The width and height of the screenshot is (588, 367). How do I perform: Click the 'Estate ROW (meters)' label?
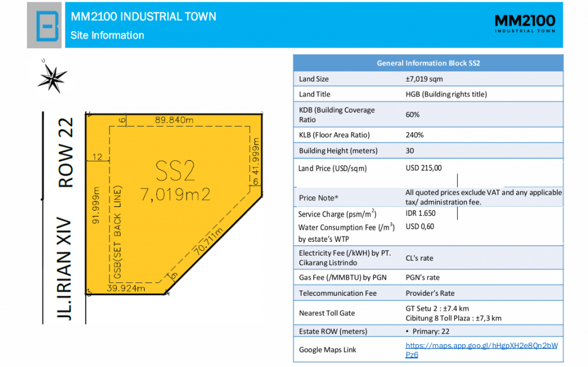[333, 331]
